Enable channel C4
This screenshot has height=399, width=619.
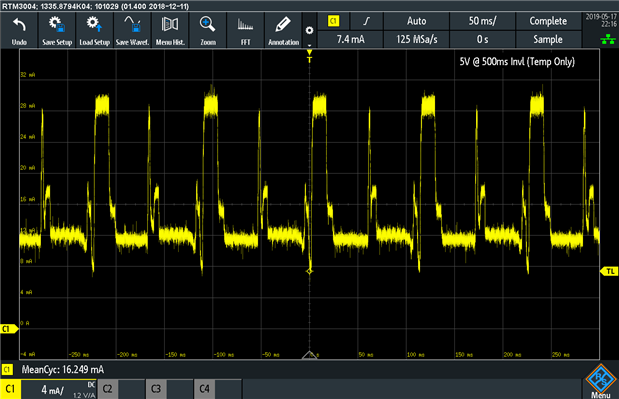pyautogui.click(x=204, y=389)
